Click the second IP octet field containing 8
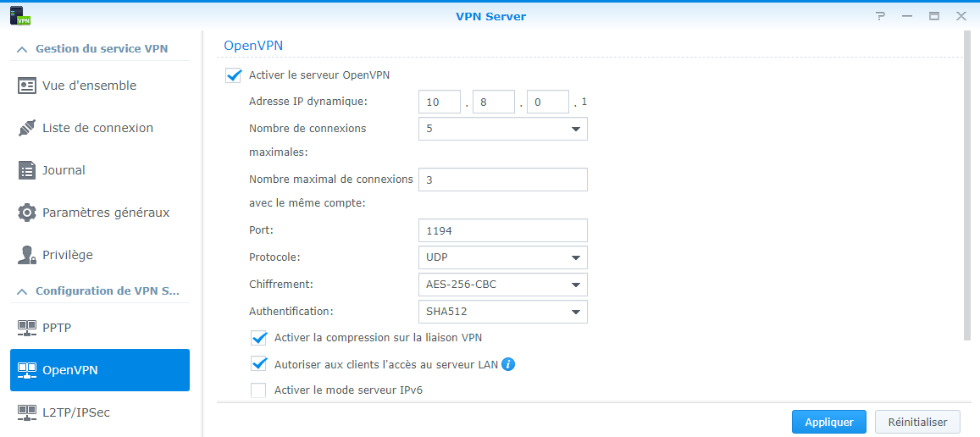Image resolution: width=980 pixels, height=437 pixels. pyautogui.click(x=494, y=102)
